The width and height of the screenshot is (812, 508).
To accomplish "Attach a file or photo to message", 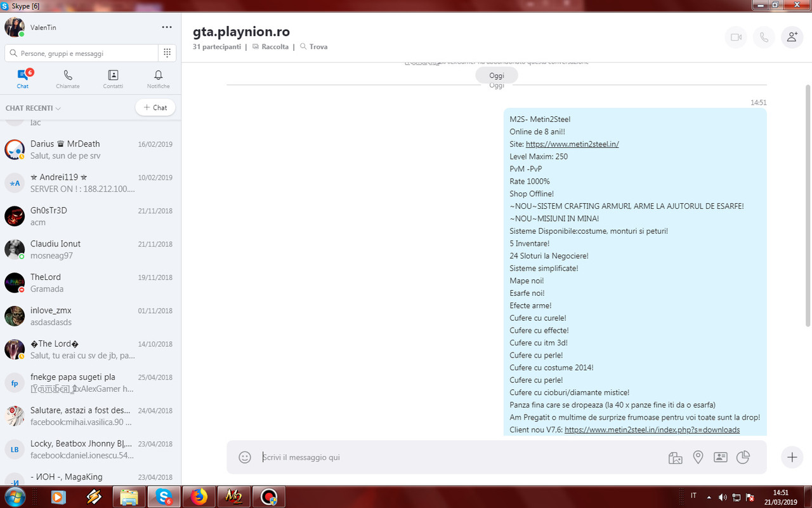I will (675, 457).
